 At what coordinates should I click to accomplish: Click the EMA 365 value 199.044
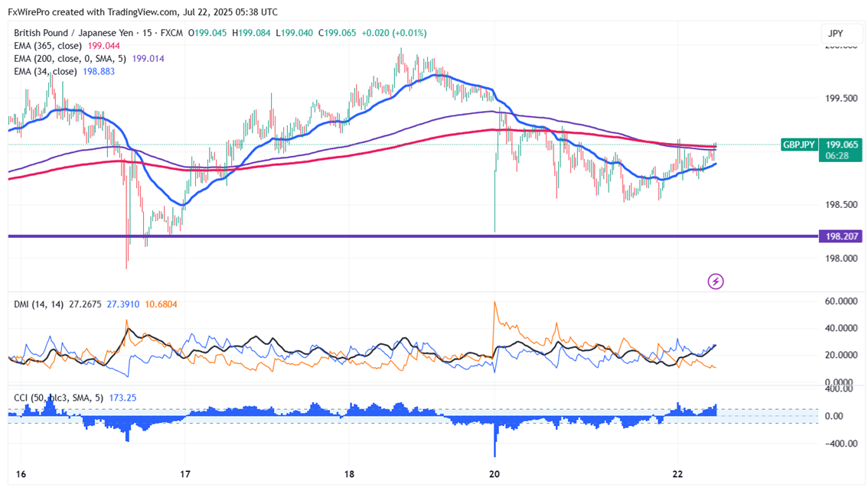pos(103,46)
